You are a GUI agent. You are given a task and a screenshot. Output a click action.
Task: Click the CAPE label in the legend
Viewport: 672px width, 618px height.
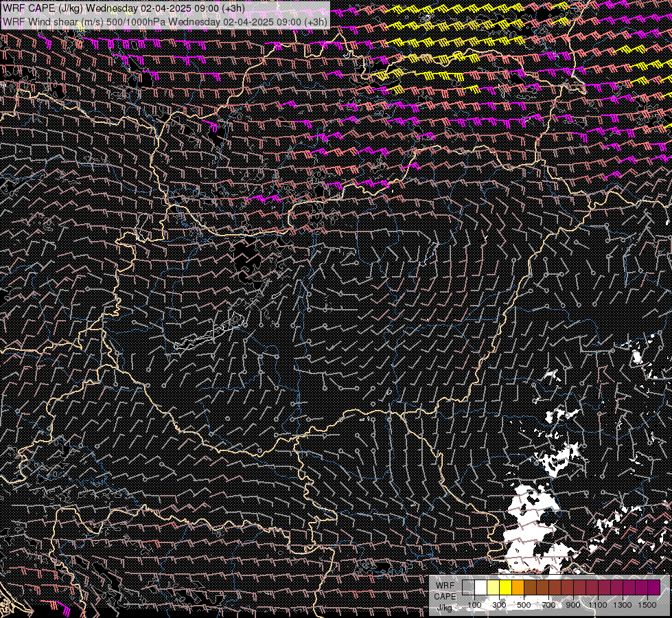445,596
